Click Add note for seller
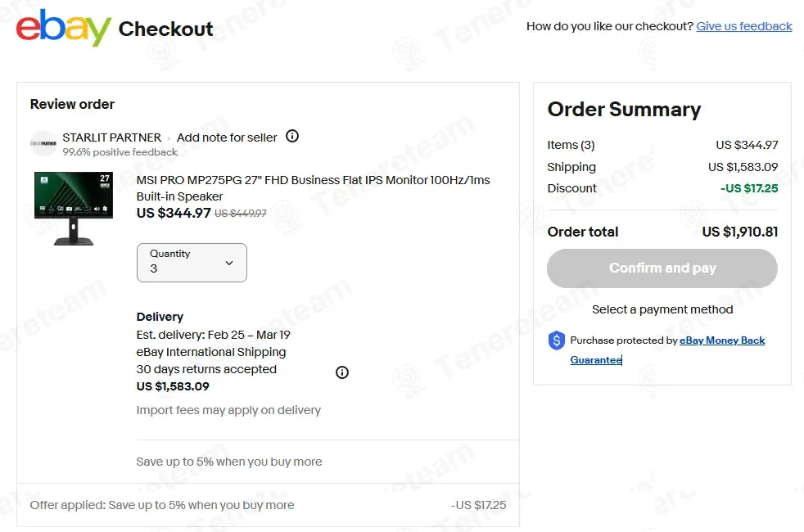 click(x=227, y=138)
